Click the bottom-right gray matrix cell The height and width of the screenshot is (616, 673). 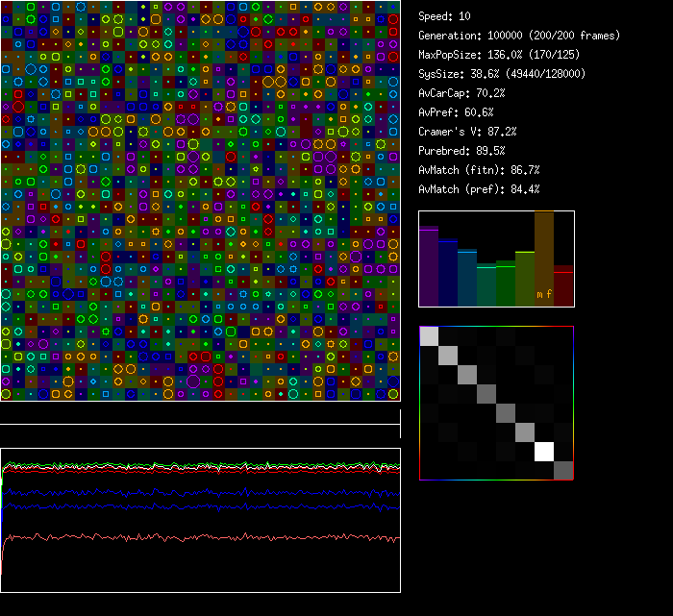pos(563,470)
